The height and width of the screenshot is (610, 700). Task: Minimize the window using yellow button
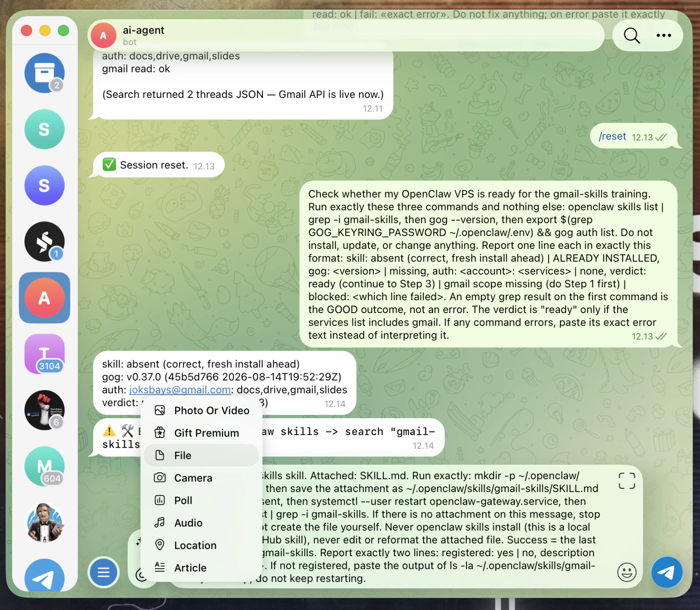(45, 31)
